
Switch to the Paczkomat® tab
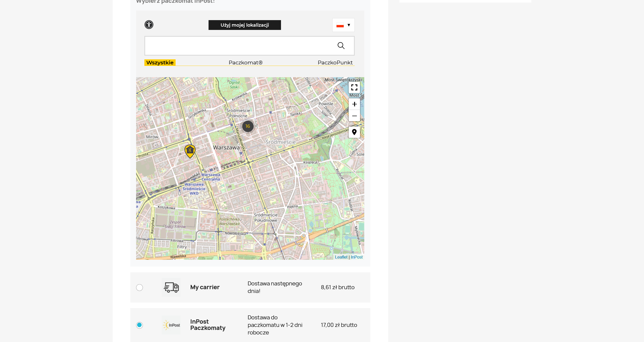(246, 63)
